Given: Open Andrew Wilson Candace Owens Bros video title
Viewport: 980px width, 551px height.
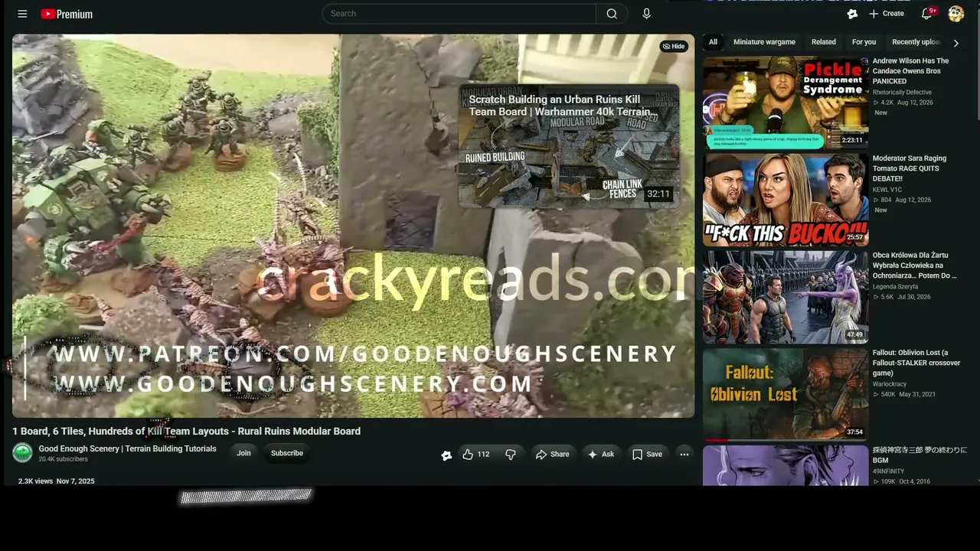Looking at the screenshot, I should [911, 71].
